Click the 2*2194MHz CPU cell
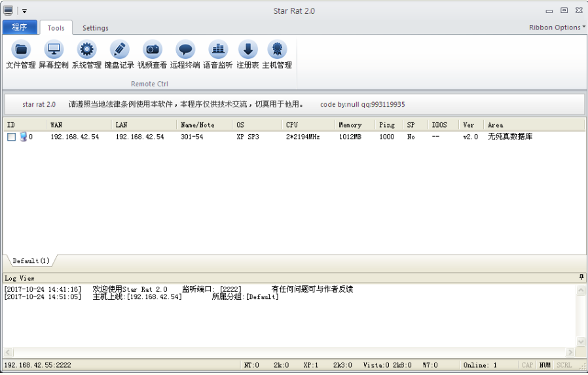 (303, 137)
